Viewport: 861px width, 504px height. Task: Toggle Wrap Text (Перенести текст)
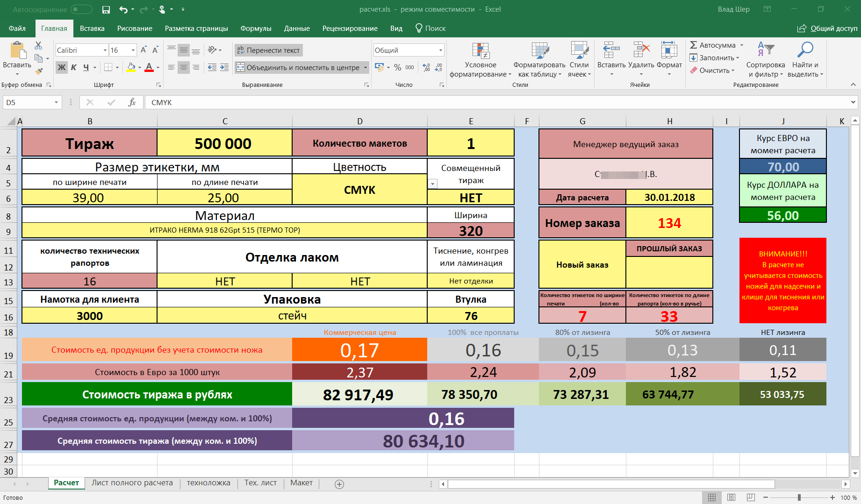pos(269,50)
